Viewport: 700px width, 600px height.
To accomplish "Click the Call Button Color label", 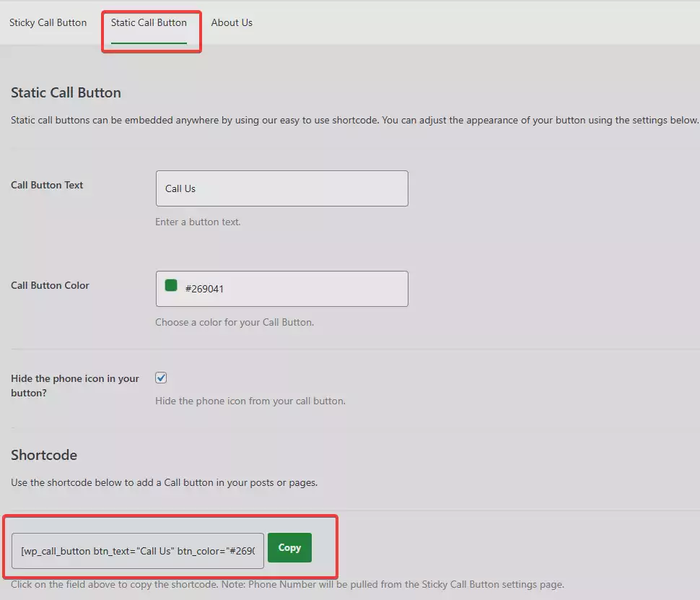I will (x=50, y=285).
